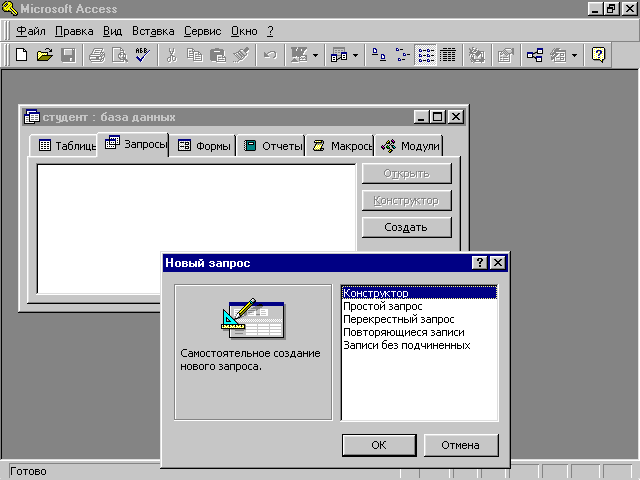Click the студент database window icon
Viewport: 640px width, 480px height.
[31, 117]
